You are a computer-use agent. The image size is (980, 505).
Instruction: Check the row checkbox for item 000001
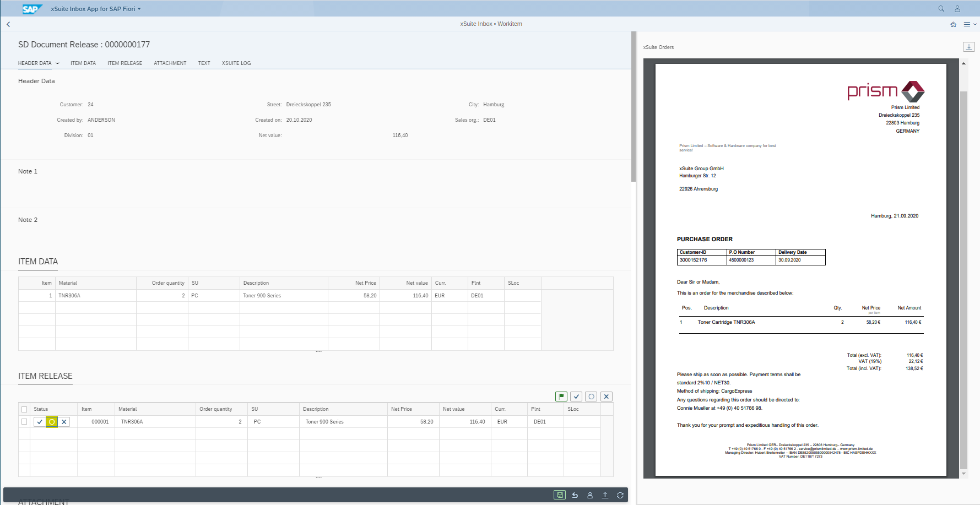(24, 421)
